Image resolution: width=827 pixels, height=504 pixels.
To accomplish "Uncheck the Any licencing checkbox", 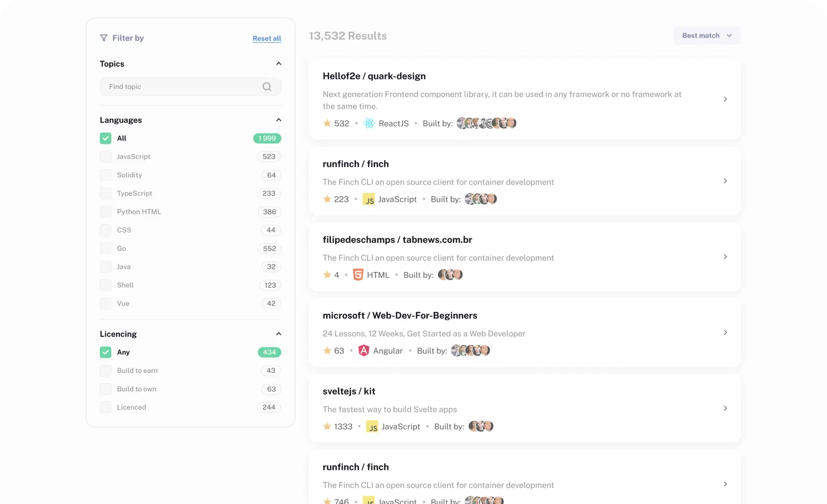I will 106,352.
